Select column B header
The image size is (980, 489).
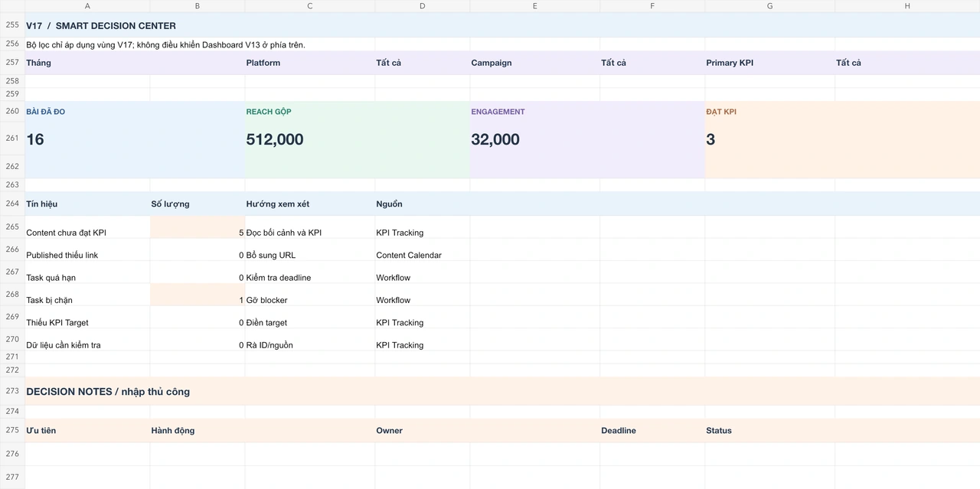tap(198, 6)
